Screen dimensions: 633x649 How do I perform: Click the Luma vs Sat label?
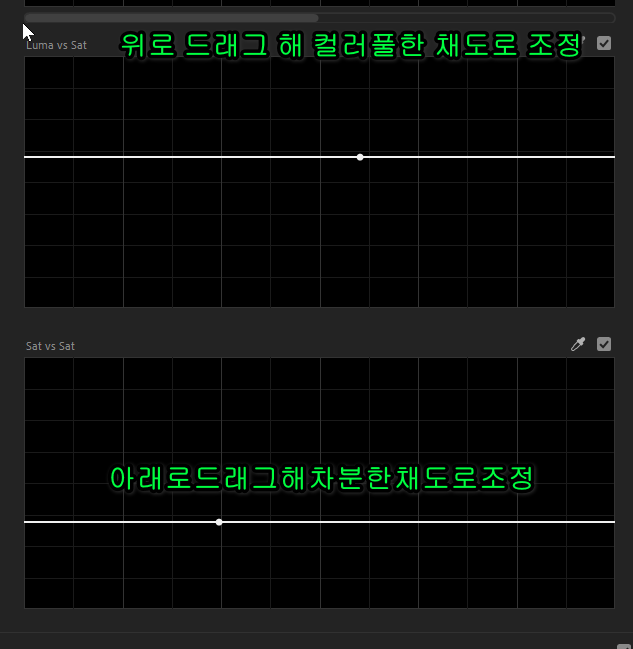tap(56, 45)
